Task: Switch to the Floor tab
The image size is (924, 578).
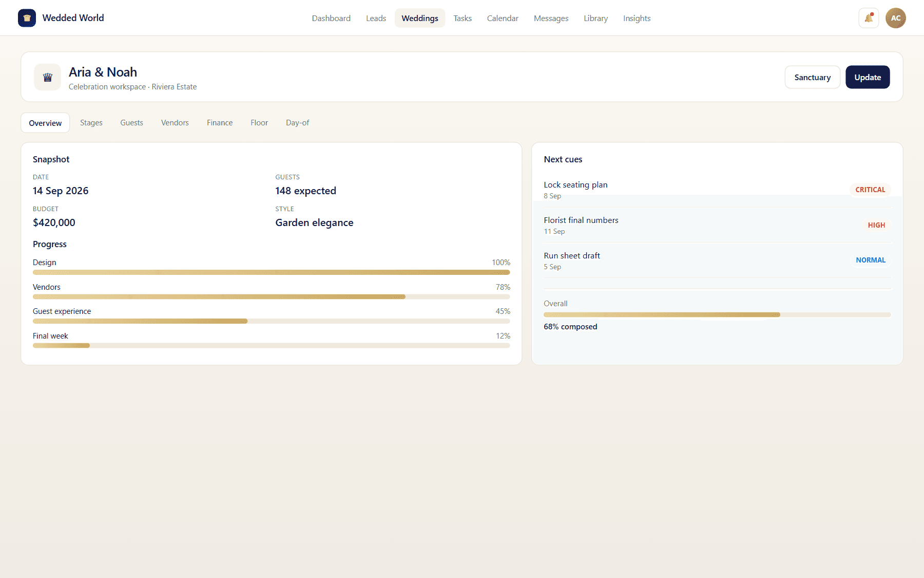Action: [x=259, y=123]
